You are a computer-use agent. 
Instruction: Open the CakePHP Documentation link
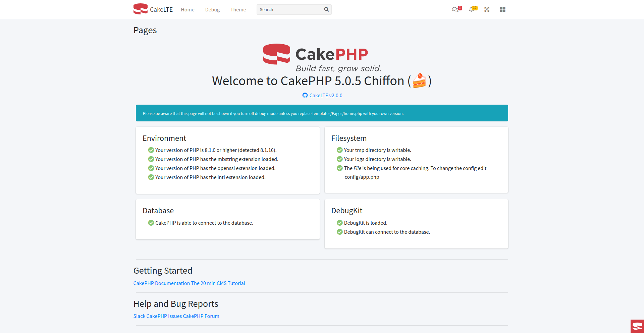[x=162, y=283]
